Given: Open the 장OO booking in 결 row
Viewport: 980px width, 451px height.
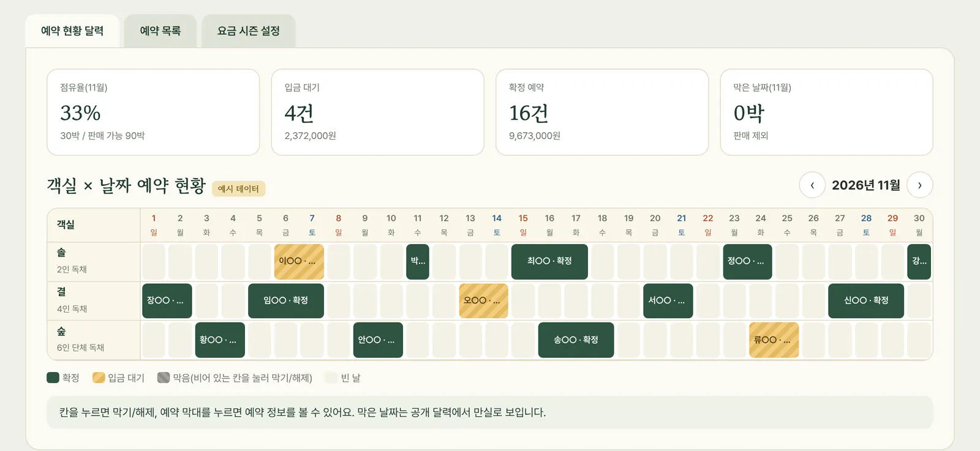Looking at the screenshot, I should pyautogui.click(x=167, y=301).
